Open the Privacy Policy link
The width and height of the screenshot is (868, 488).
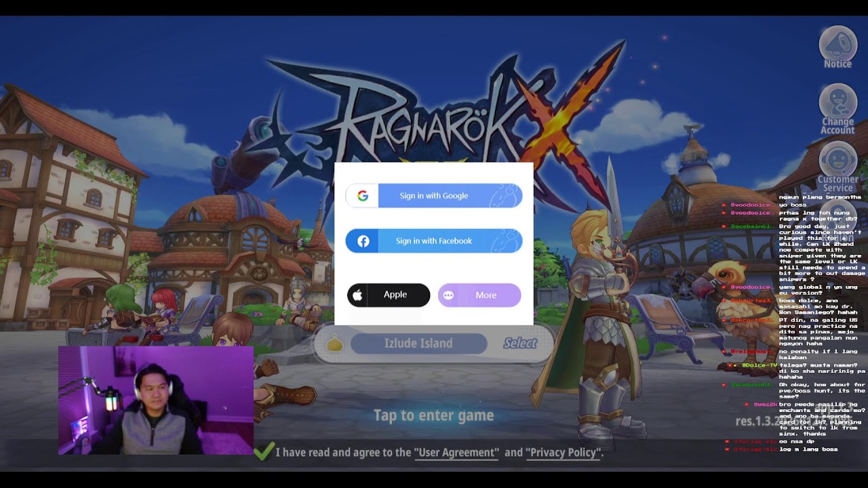click(563, 453)
